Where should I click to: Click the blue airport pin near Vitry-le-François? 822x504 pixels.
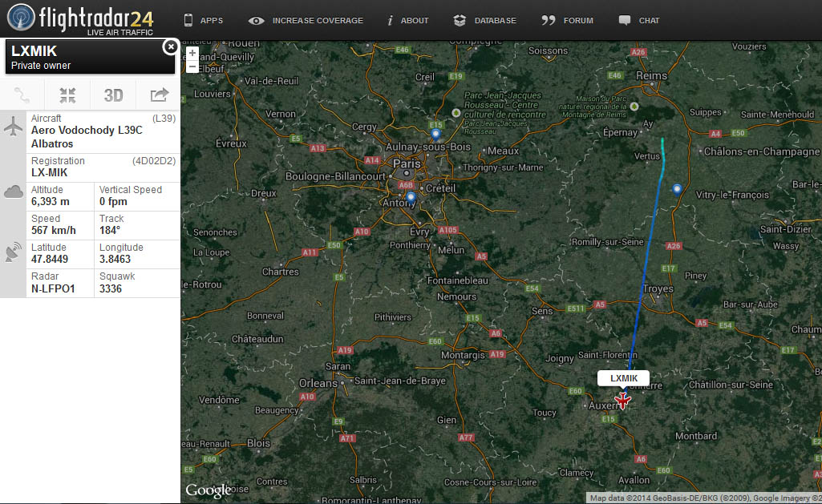(x=677, y=189)
